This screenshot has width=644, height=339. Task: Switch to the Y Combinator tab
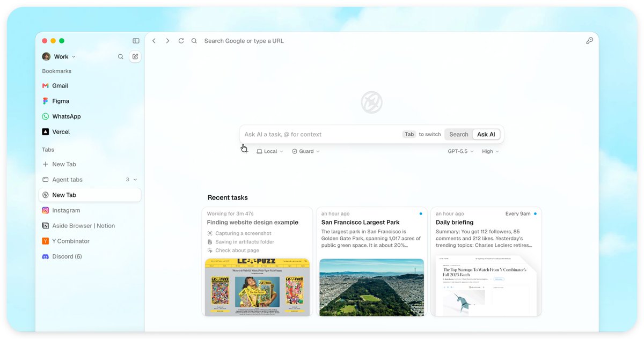pos(90,241)
